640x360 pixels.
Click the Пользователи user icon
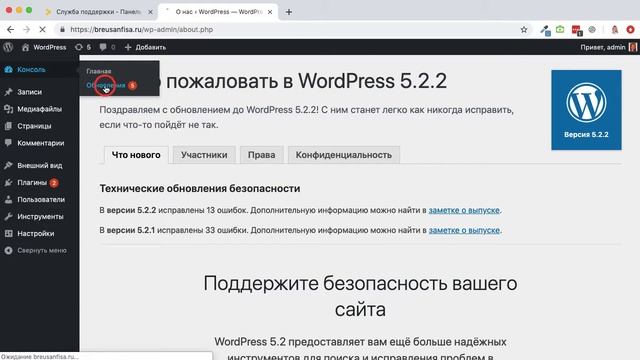coord(9,200)
